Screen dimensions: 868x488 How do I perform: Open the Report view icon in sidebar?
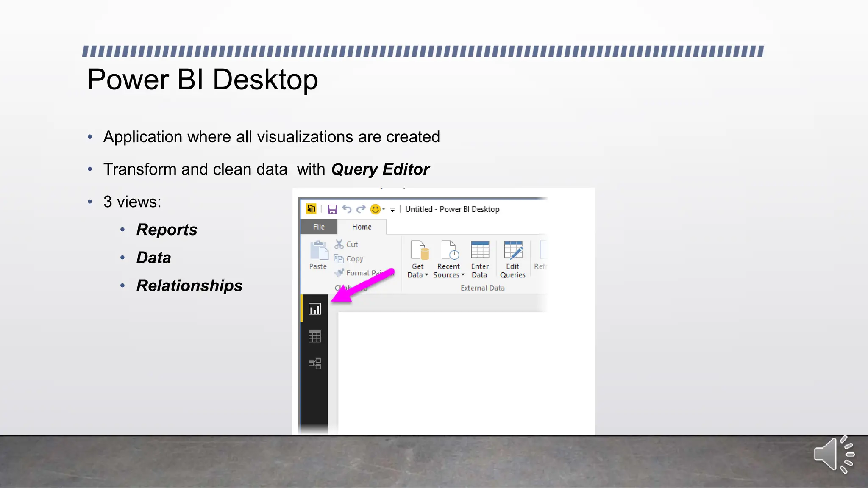pos(314,309)
